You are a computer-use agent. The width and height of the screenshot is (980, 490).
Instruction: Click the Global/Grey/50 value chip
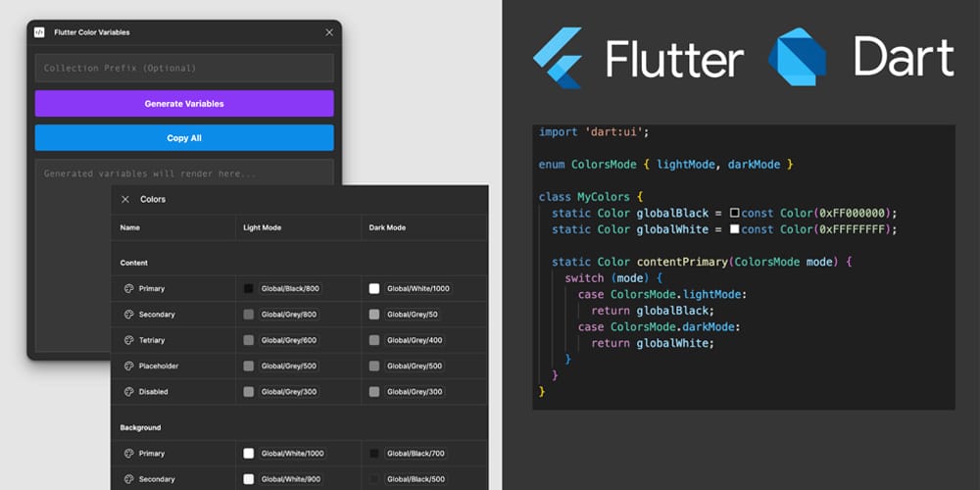coord(413,315)
